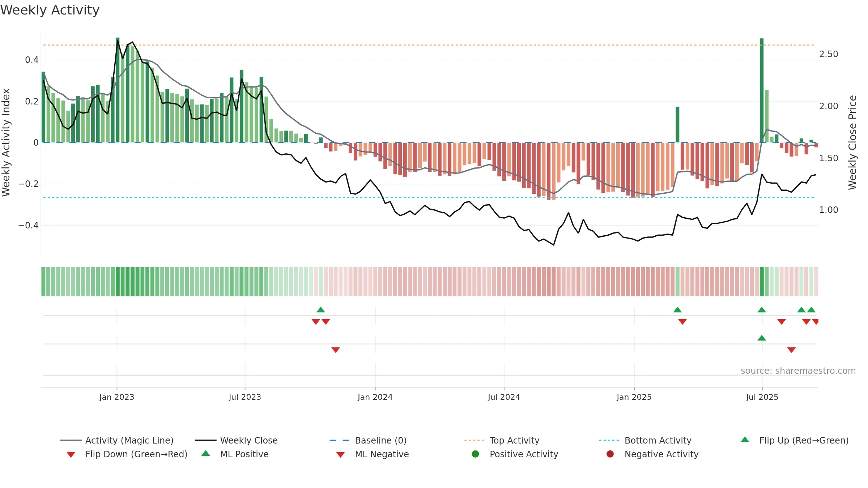
Task: Toggle Flip Up (Red→Green) legend entry
Action: [795, 440]
